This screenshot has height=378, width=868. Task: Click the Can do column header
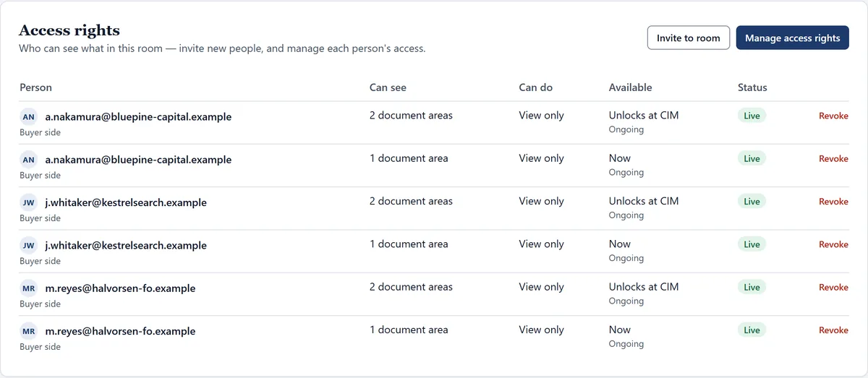pos(536,87)
